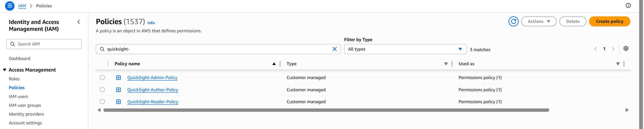
Task: Collapse the IAM side navigation panel
Action: coord(79,22)
